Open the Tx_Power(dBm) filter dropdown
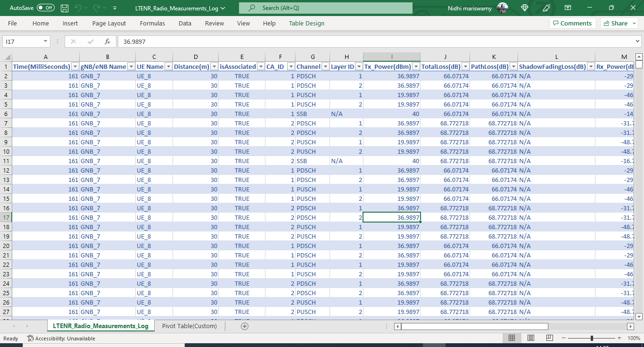Viewport: 644px width, 347px height. (416, 66)
